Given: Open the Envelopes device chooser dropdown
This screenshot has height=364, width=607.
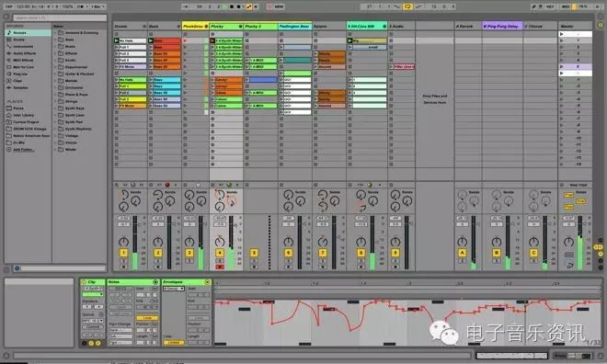Looking at the screenshot, I should click(174, 289).
